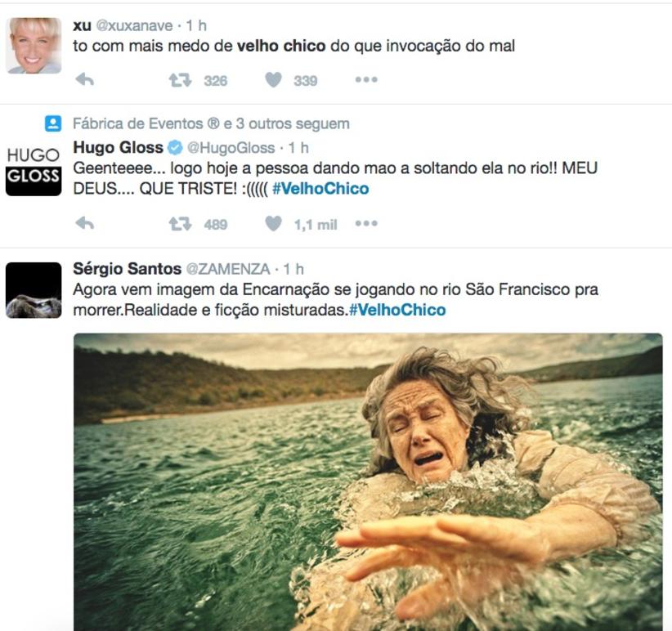Reply to the xuxanave tweet
This screenshot has height=631, width=672.
click(84, 79)
